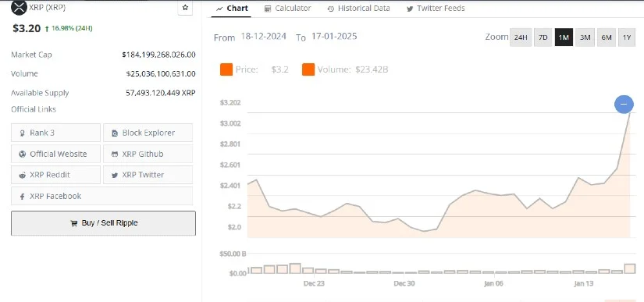The height and width of the screenshot is (302, 644).
Task: Toggle the Volume series legend swatch
Action: [308, 69]
